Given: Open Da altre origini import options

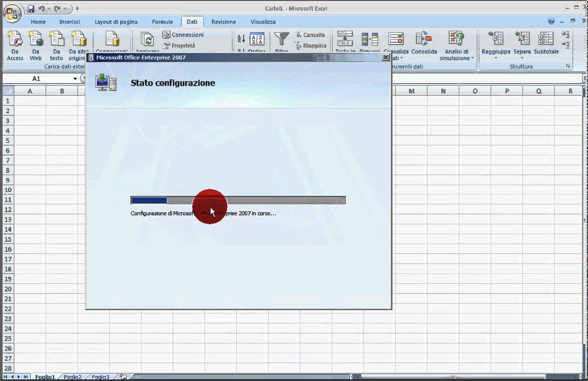Looking at the screenshot, I should pos(78,46).
